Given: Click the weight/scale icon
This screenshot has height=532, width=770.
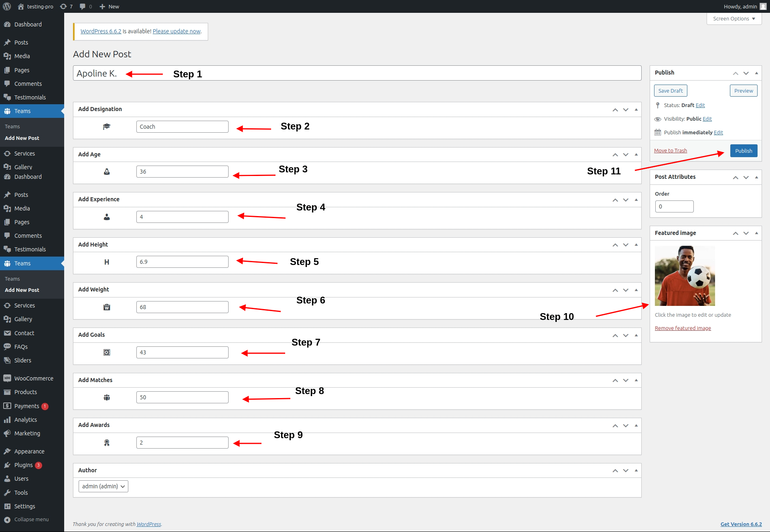Looking at the screenshot, I should pyautogui.click(x=107, y=307).
